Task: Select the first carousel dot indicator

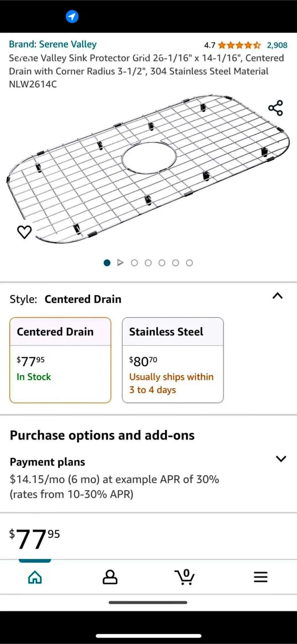Action: [x=107, y=263]
